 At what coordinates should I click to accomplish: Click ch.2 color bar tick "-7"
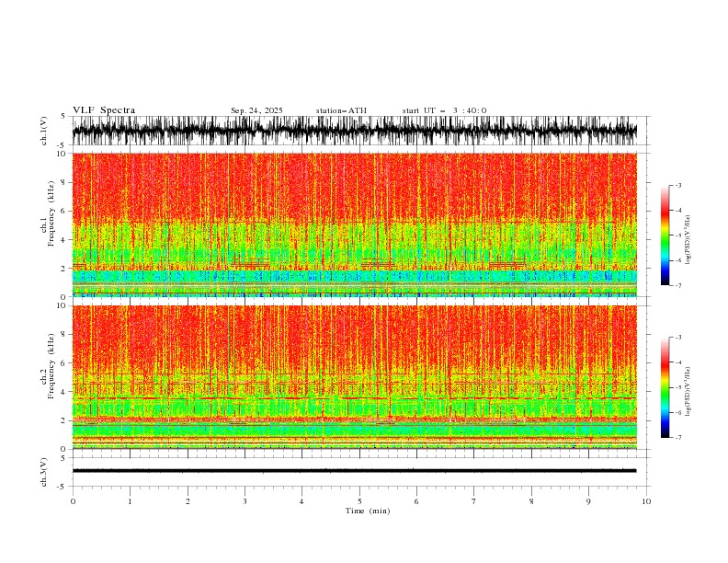pyautogui.click(x=678, y=438)
